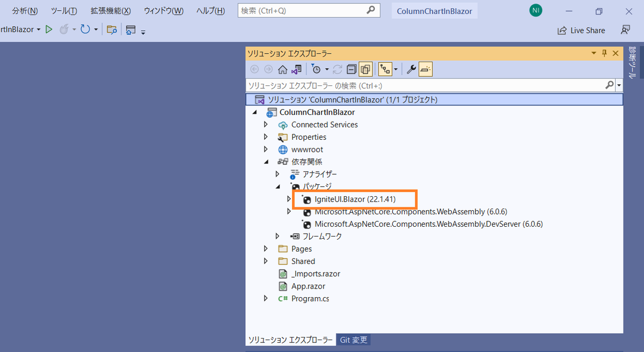Viewport: 644px width, 352px height.
Task: Open the ウィンドウ(W) menu
Action: (x=164, y=11)
